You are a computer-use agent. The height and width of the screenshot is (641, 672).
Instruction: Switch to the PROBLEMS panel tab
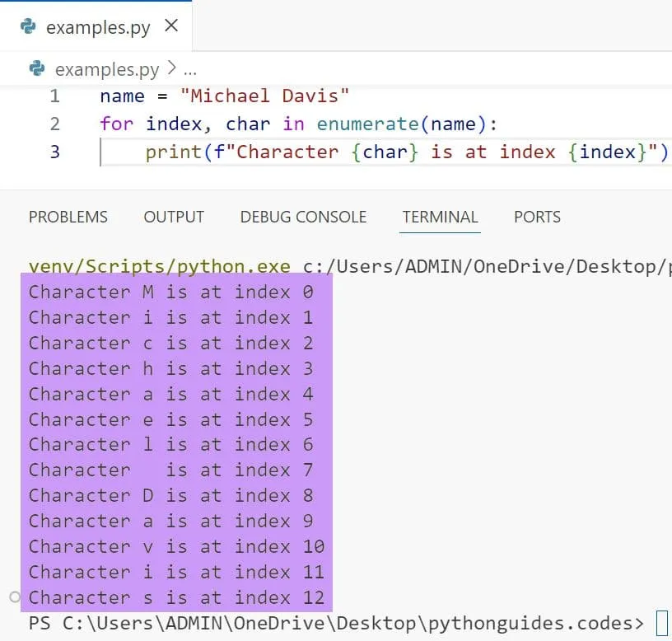(68, 217)
